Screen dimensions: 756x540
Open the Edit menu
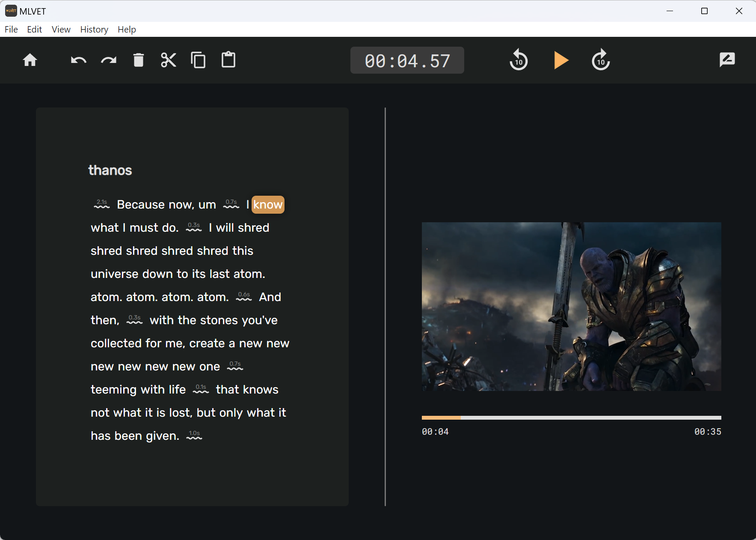[34, 29]
